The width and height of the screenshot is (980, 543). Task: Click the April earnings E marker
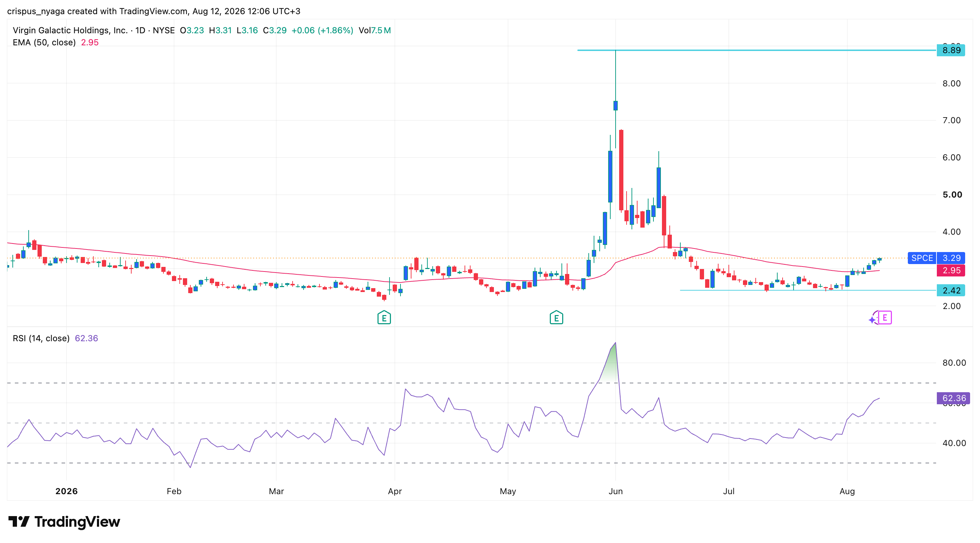pos(384,318)
